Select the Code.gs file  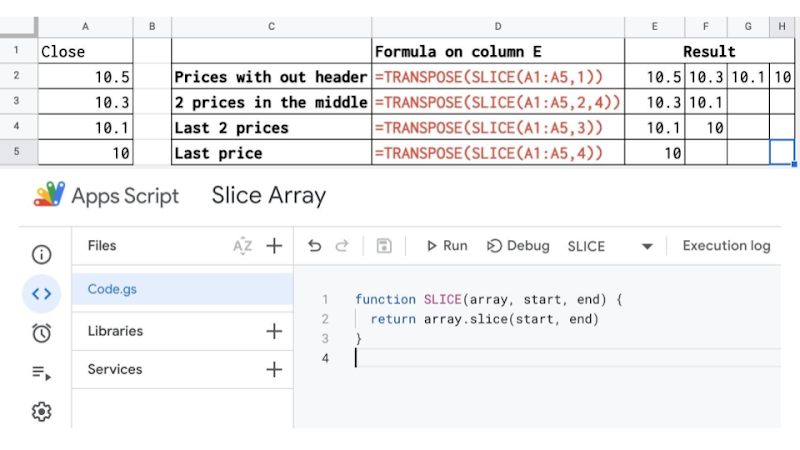click(x=111, y=289)
